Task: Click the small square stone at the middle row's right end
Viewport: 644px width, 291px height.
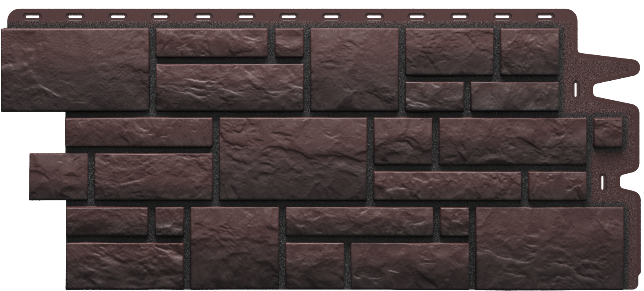Action: (x=607, y=132)
